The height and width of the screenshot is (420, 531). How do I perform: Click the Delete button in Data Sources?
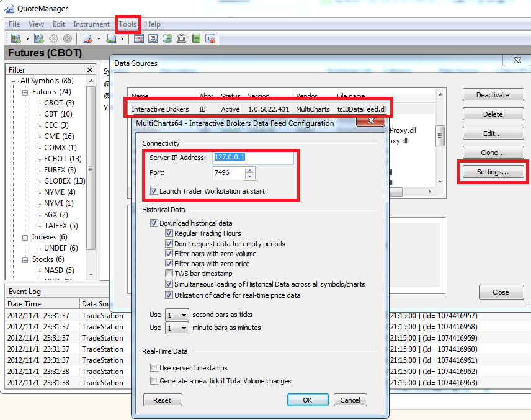coord(493,114)
